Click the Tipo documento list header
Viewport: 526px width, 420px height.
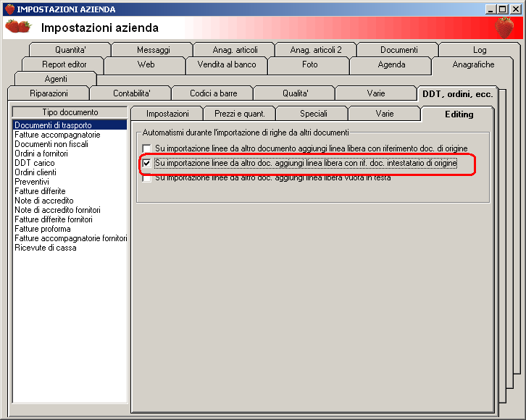pos(70,112)
